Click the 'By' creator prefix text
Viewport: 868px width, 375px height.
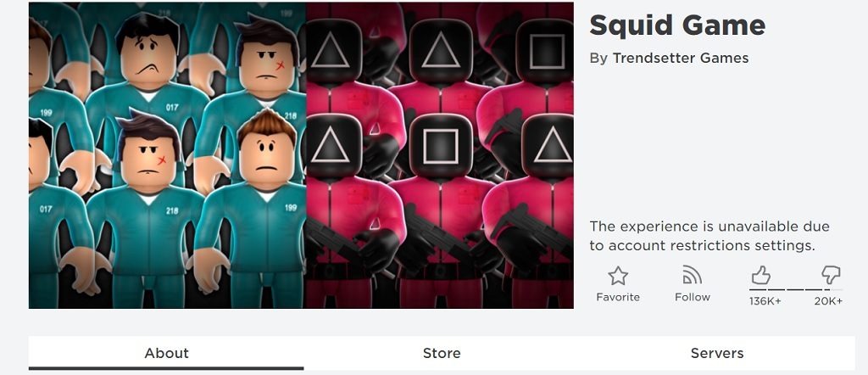[x=598, y=59]
